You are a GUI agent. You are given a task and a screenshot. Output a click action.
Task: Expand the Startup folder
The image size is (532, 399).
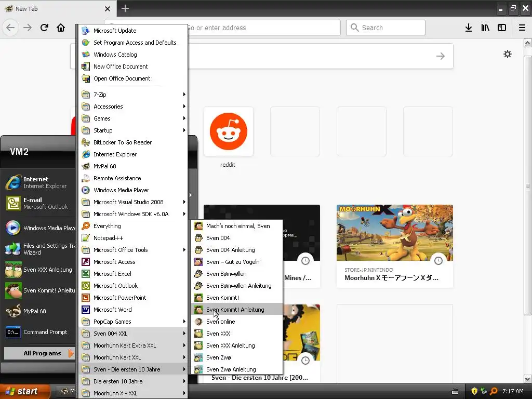(x=133, y=130)
